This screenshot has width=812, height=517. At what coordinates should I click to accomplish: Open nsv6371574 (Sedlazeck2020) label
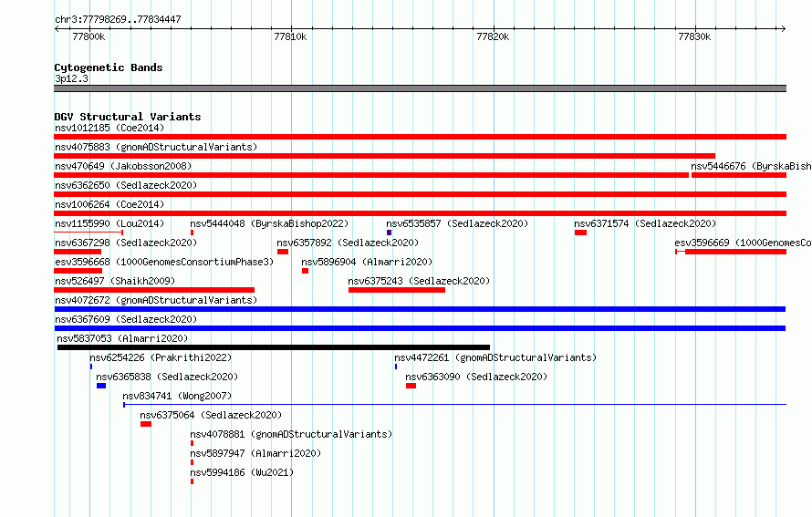pos(645,223)
